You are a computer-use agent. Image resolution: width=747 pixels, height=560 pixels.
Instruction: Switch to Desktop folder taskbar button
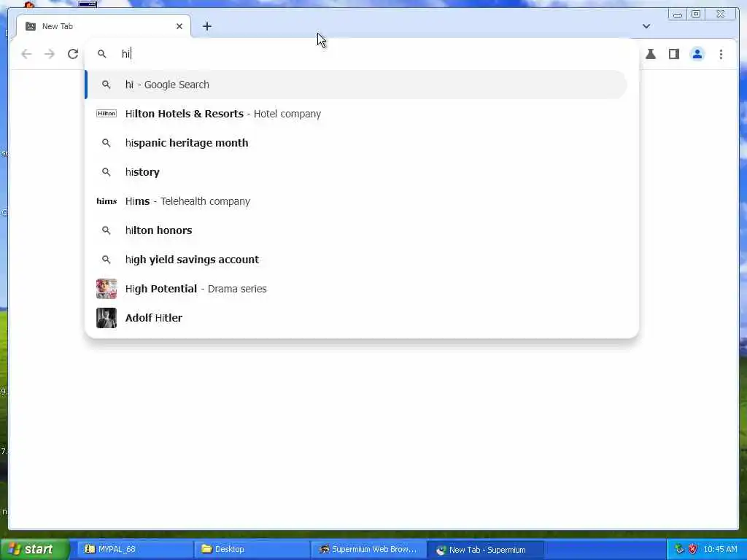[252, 549]
